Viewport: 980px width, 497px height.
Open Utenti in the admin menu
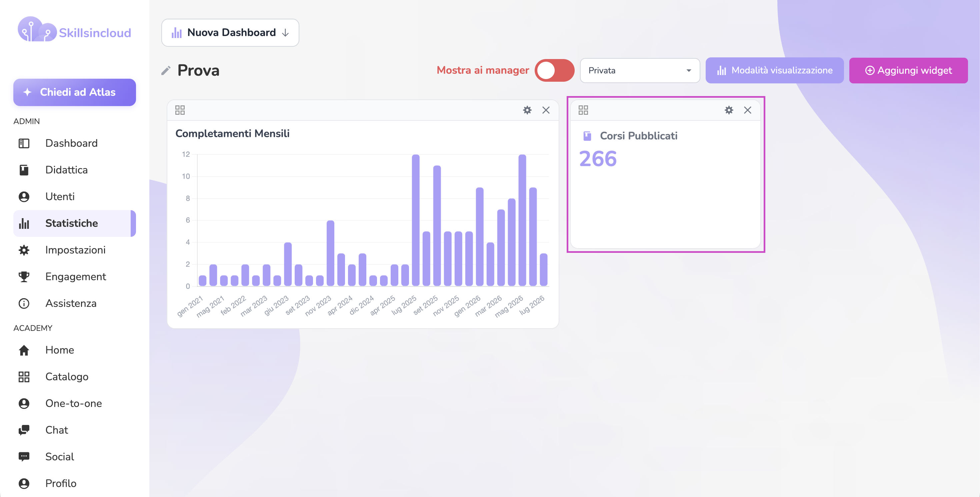point(75,197)
